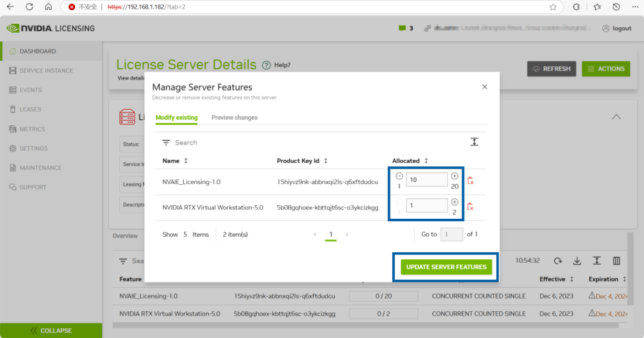
Task: Click the plus icon for NVAIE_Licensing allocation
Action: tap(454, 176)
